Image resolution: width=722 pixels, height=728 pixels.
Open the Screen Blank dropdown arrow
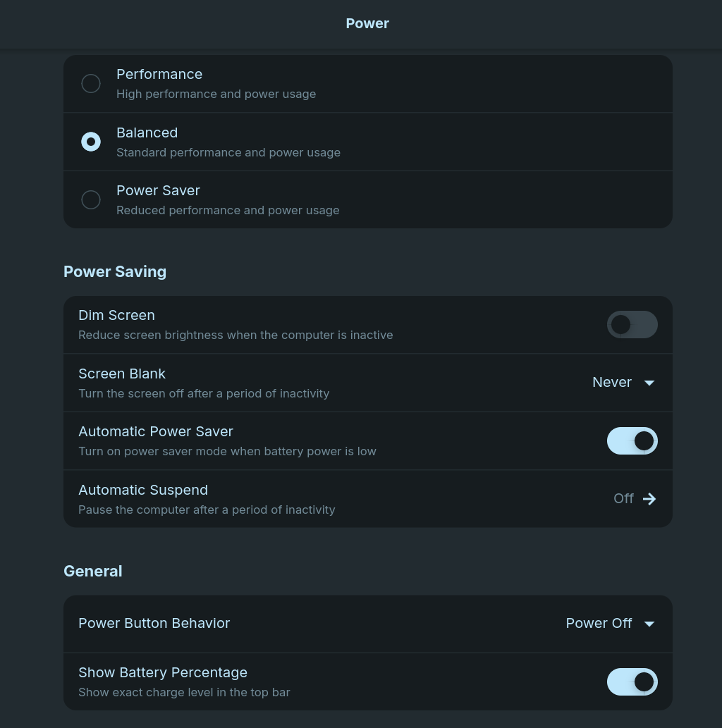pyautogui.click(x=649, y=383)
